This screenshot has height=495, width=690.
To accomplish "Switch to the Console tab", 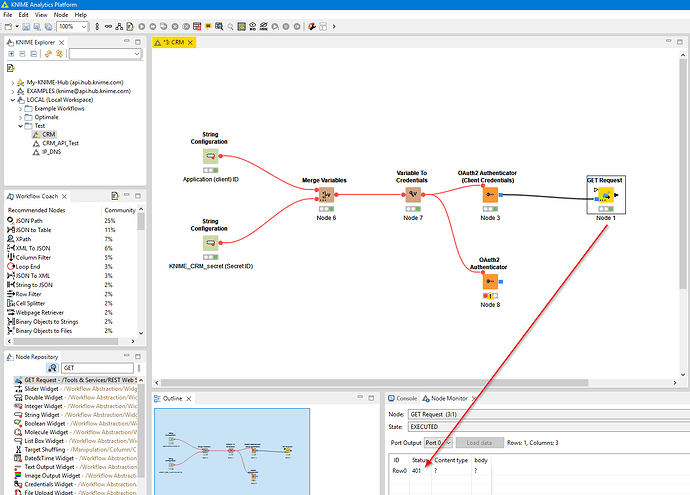I will [402, 398].
